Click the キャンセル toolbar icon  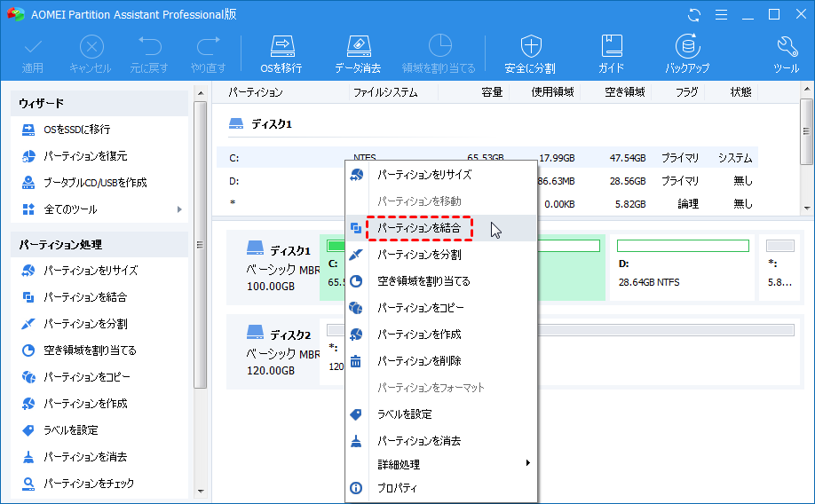tap(91, 47)
